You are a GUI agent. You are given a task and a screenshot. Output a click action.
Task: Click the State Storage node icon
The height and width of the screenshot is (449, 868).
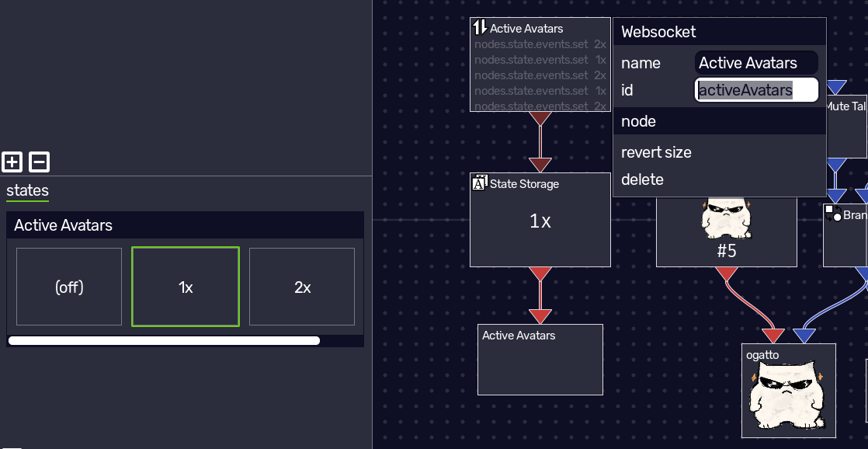[479, 182]
